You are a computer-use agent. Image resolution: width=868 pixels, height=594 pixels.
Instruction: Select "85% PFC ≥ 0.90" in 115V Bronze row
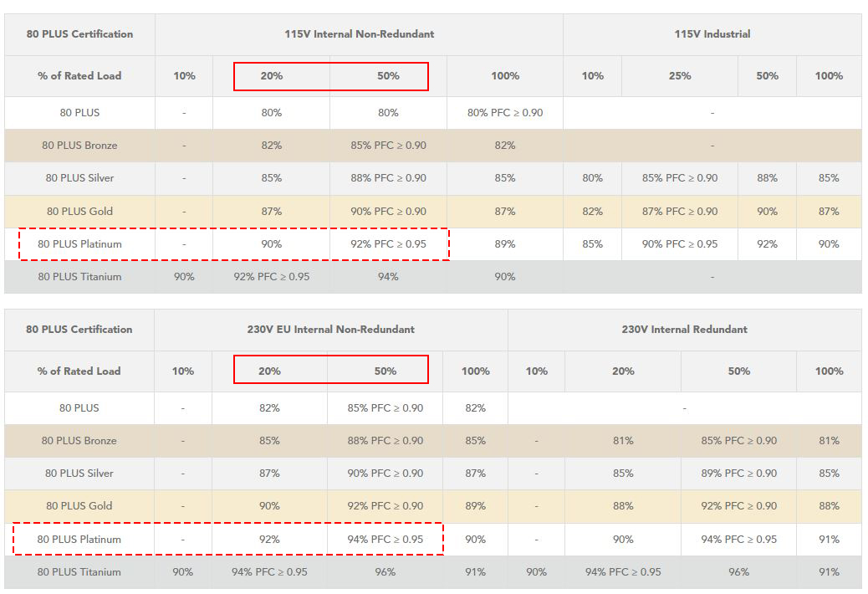(388, 146)
